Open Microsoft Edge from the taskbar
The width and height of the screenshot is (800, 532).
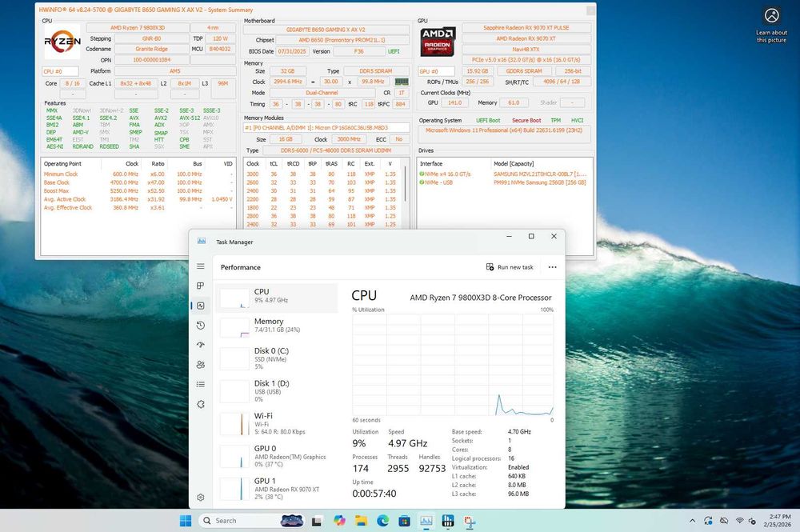tap(382, 521)
